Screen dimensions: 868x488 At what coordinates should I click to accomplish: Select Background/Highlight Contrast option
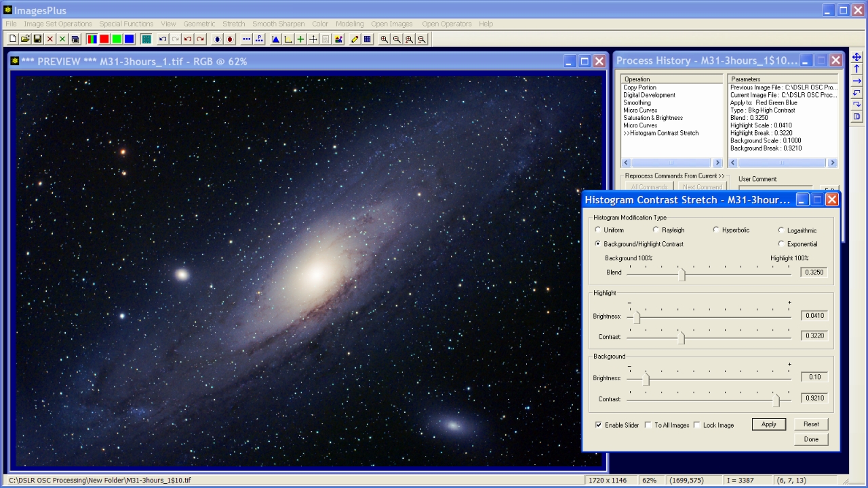(597, 243)
